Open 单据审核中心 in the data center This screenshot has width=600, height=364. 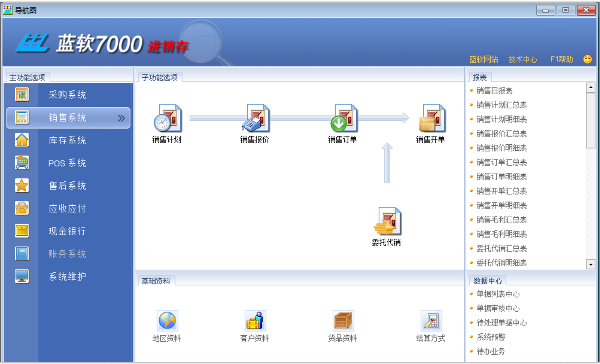click(498, 309)
